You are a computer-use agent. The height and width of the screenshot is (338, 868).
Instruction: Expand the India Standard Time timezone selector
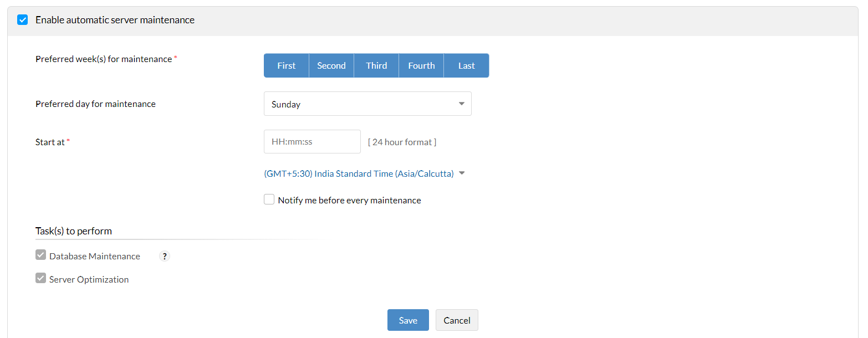(x=359, y=173)
